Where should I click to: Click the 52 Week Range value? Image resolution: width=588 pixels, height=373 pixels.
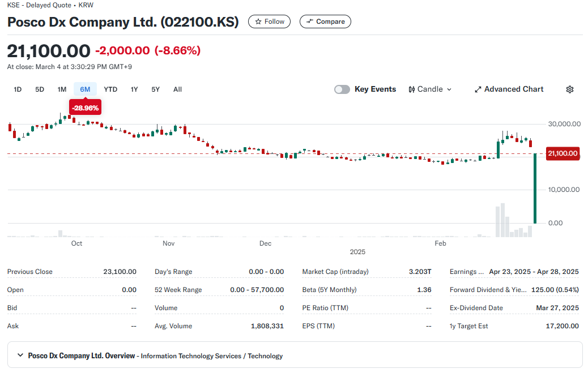pyautogui.click(x=257, y=290)
